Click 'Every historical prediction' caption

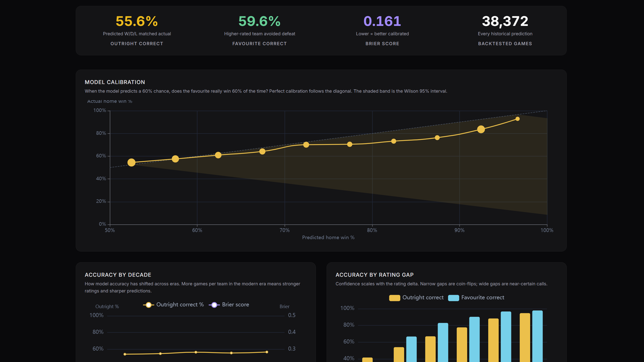coord(505,34)
